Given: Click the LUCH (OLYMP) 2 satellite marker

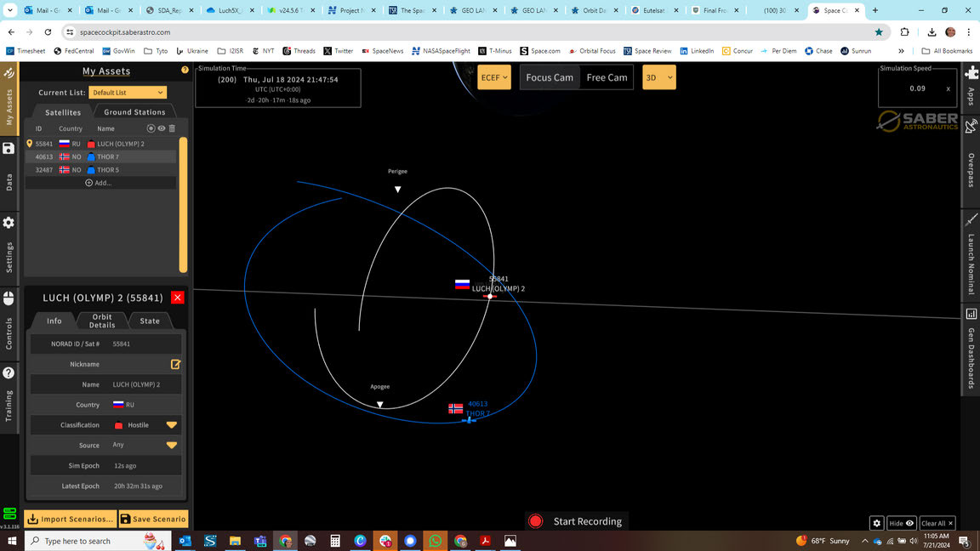Looking at the screenshot, I should tap(490, 296).
